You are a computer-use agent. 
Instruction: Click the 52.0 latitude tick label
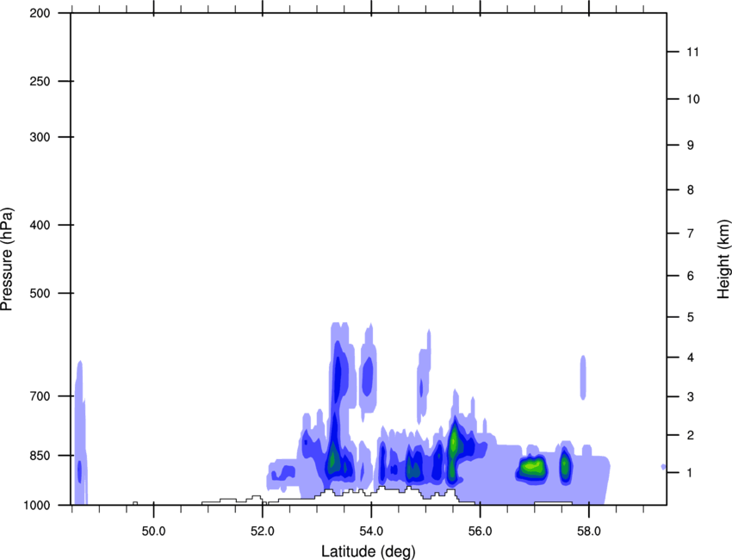[x=263, y=532]
